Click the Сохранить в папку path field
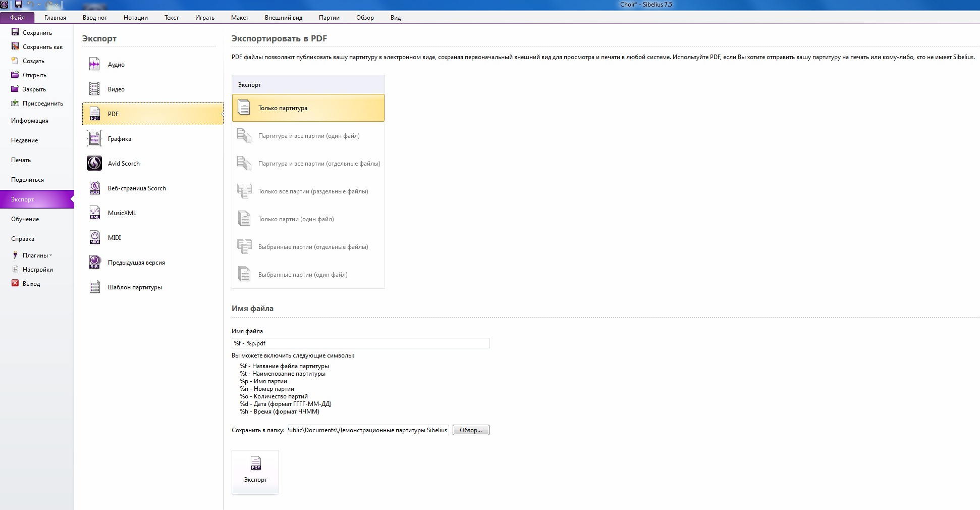 (x=368, y=430)
